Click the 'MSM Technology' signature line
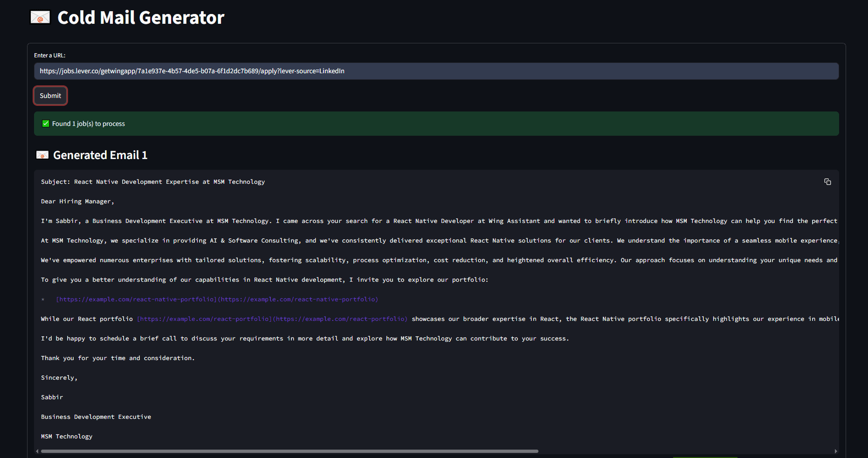The image size is (868, 458). point(67,437)
